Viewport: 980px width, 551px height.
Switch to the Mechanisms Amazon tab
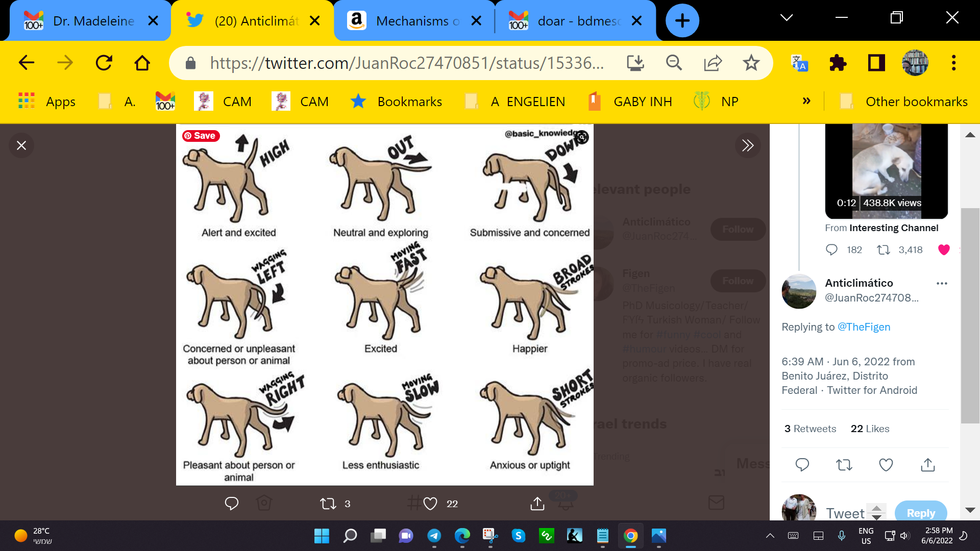(x=413, y=21)
